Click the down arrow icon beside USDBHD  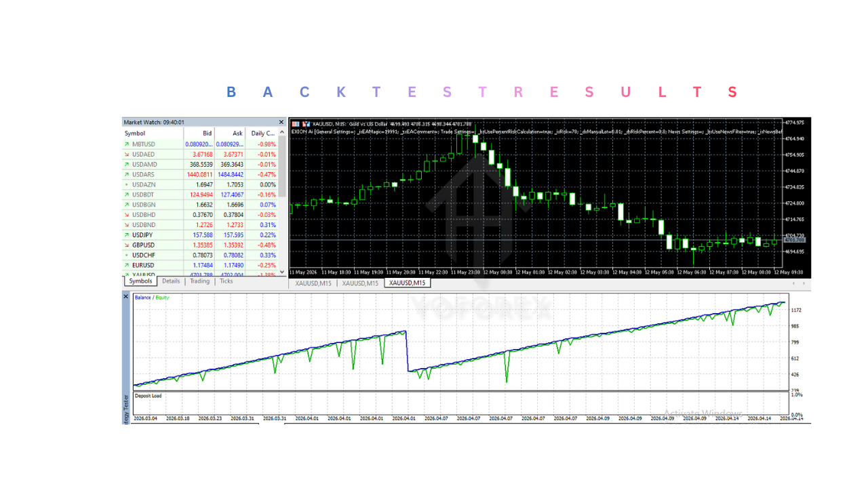click(127, 215)
